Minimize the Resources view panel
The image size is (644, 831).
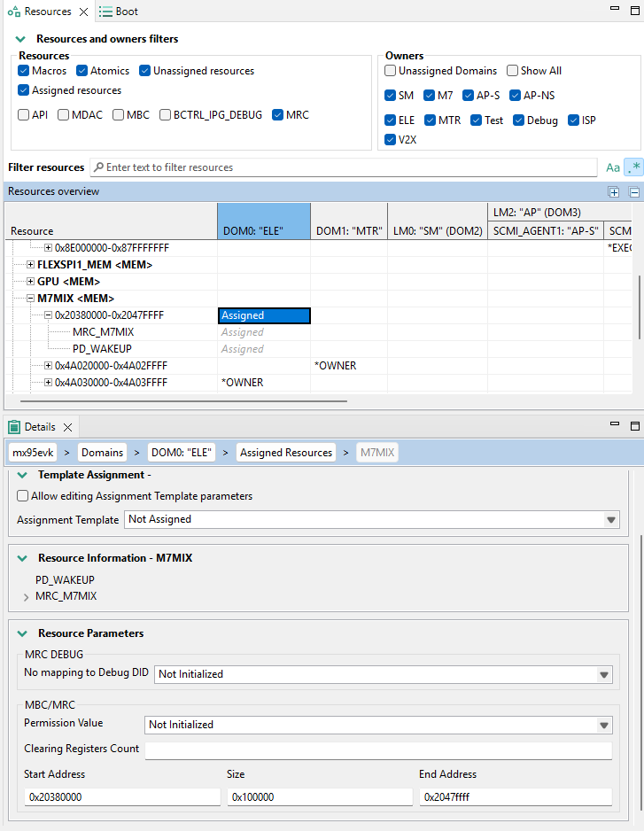(615, 9)
